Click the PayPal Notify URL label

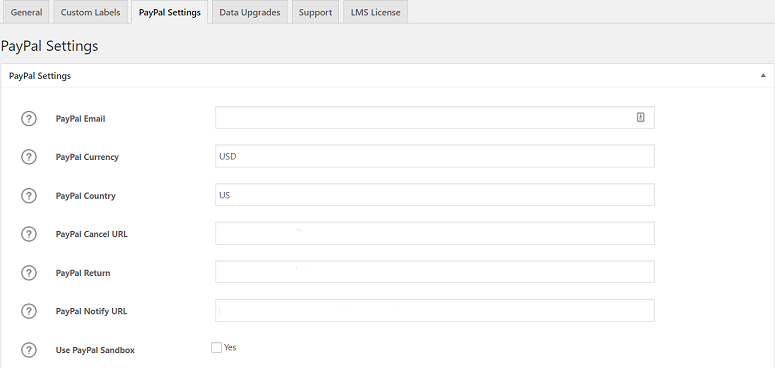pyautogui.click(x=91, y=312)
